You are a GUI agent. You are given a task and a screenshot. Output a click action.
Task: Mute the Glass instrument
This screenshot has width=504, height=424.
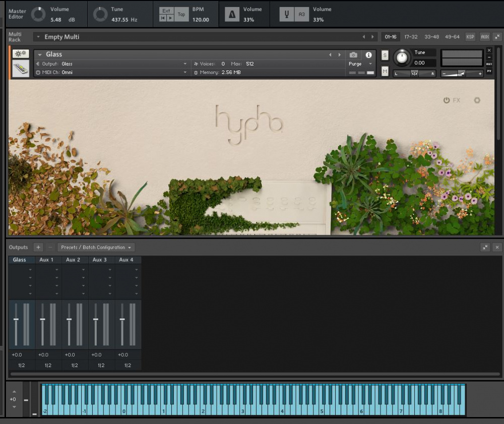tap(385, 72)
